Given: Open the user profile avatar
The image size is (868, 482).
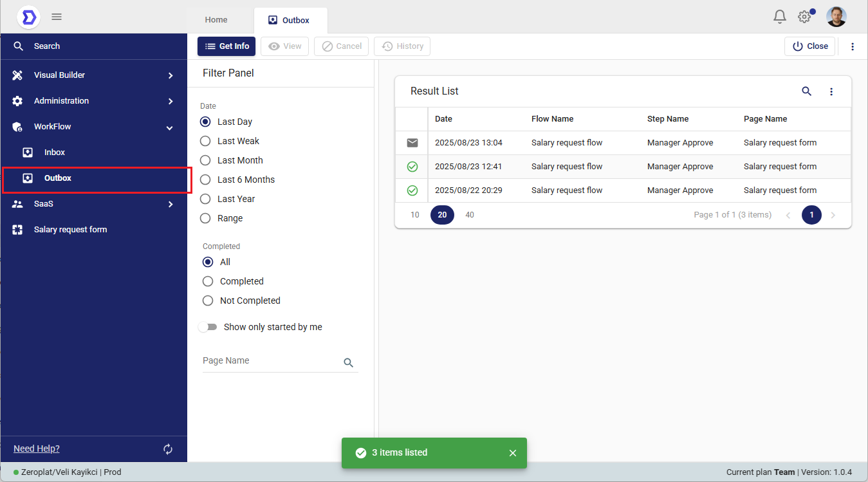Looking at the screenshot, I should coord(836,17).
